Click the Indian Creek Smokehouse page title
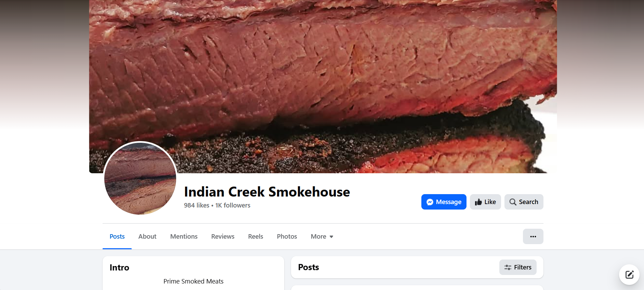644x290 pixels. pyautogui.click(x=267, y=192)
